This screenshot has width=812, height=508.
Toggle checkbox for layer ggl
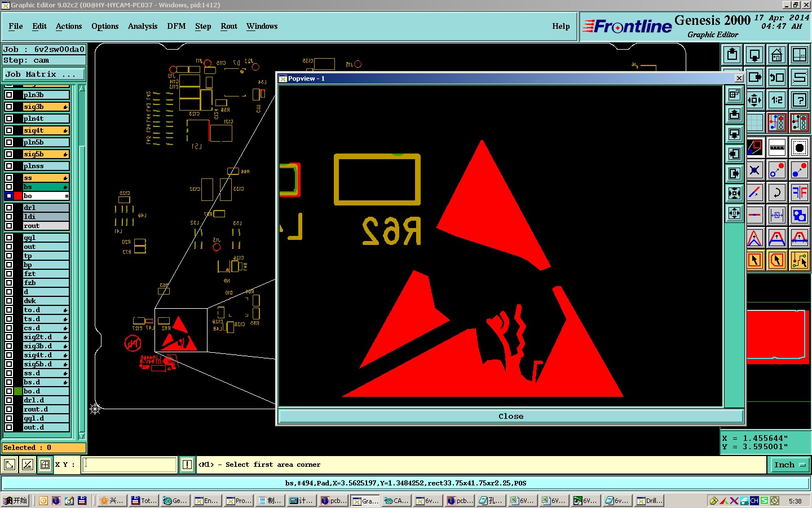[9, 238]
